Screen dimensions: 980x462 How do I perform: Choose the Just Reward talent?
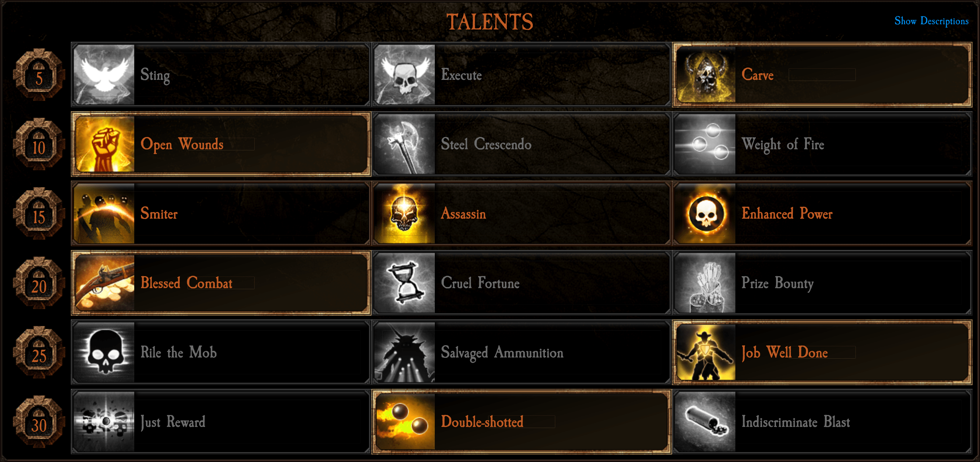click(221, 422)
